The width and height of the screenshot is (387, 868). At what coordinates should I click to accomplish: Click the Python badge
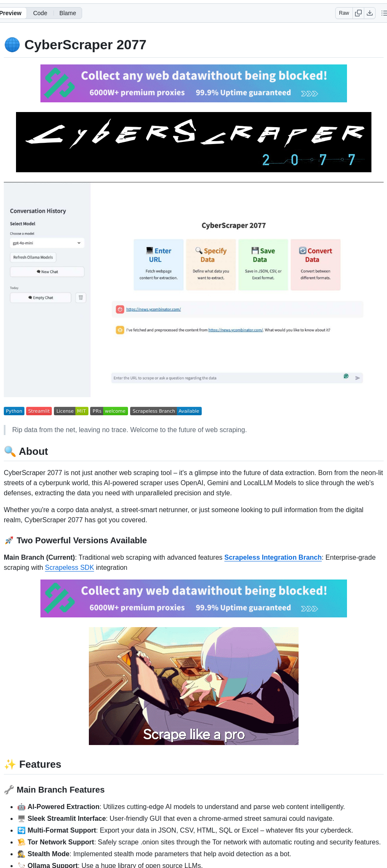point(14,411)
